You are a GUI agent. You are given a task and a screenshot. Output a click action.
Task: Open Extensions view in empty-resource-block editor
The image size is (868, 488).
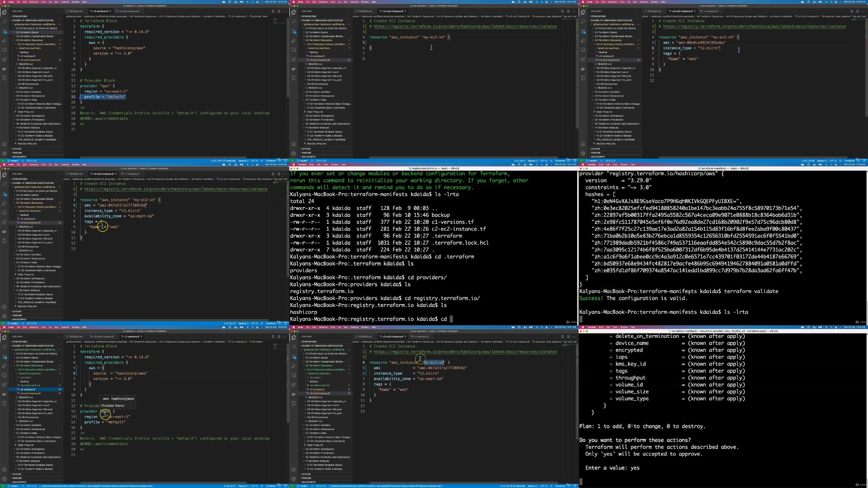click(x=294, y=59)
